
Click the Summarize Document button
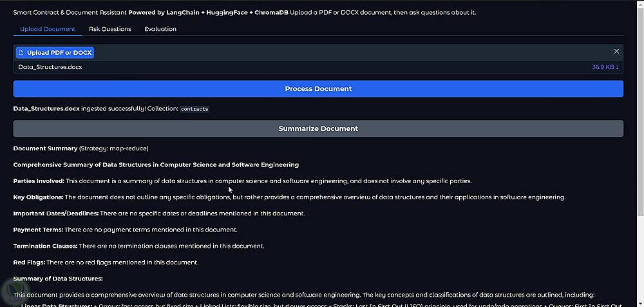tap(318, 128)
